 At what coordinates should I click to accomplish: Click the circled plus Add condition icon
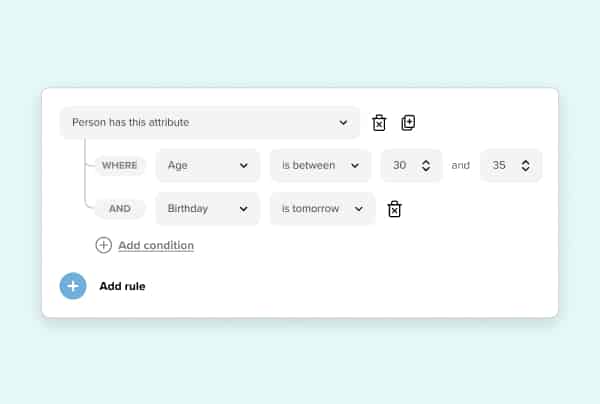coord(103,245)
